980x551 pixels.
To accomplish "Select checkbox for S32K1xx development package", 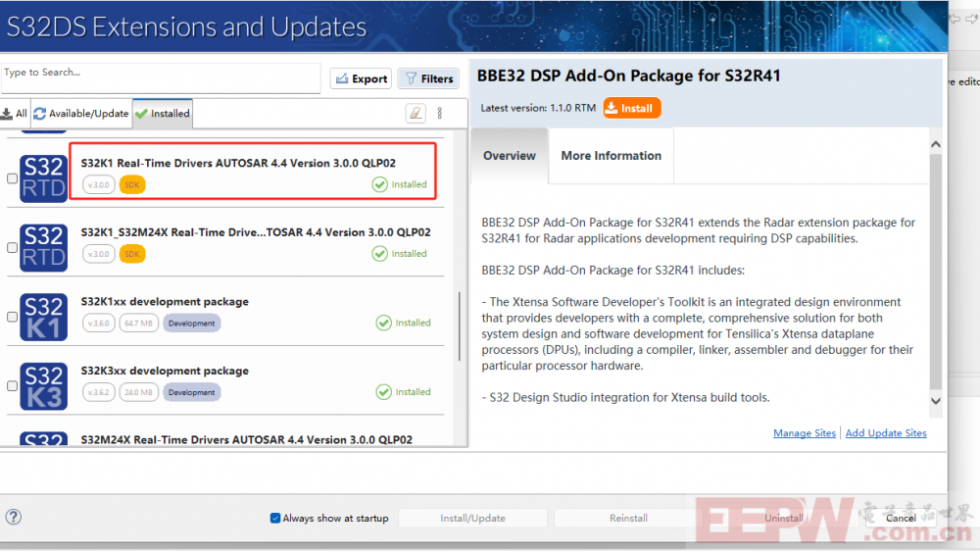I will [x=12, y=317].
